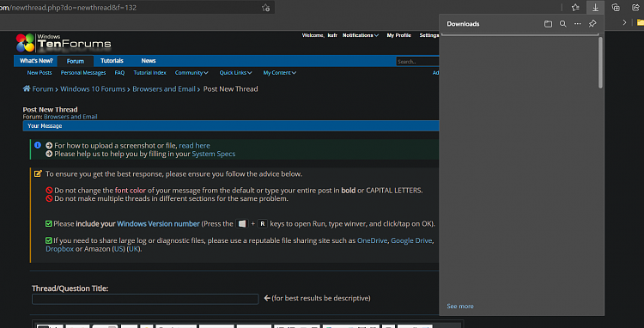This screenshot has width=644, height=328.
Task: Open the Dropbox link
Action: 59,249
